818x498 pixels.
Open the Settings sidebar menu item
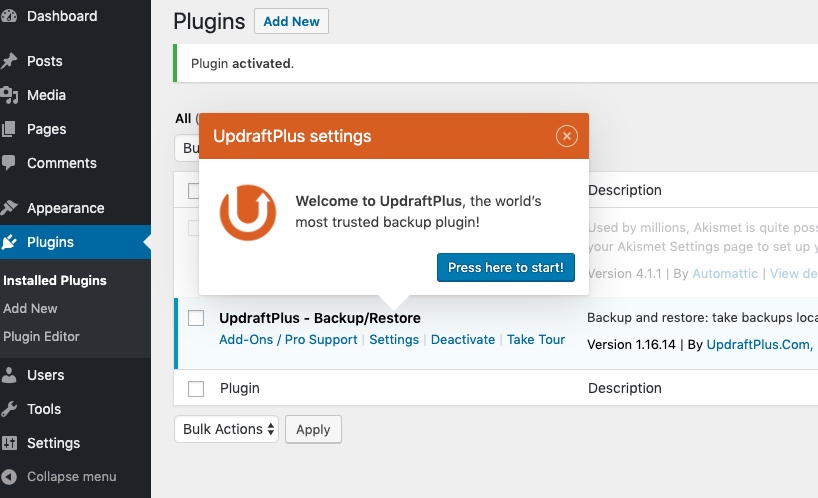click(x=53, y=443)
